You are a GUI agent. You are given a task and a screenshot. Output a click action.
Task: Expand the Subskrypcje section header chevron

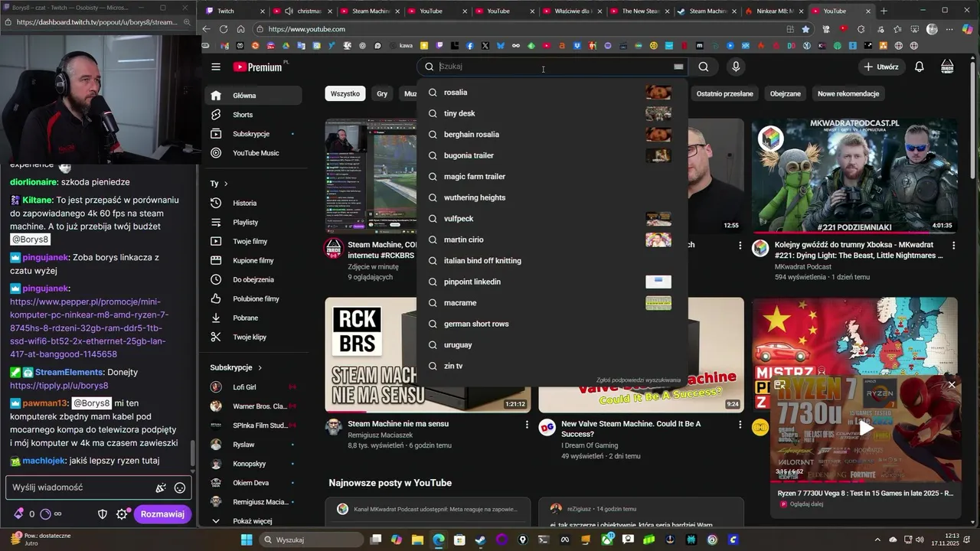point(260,367)
